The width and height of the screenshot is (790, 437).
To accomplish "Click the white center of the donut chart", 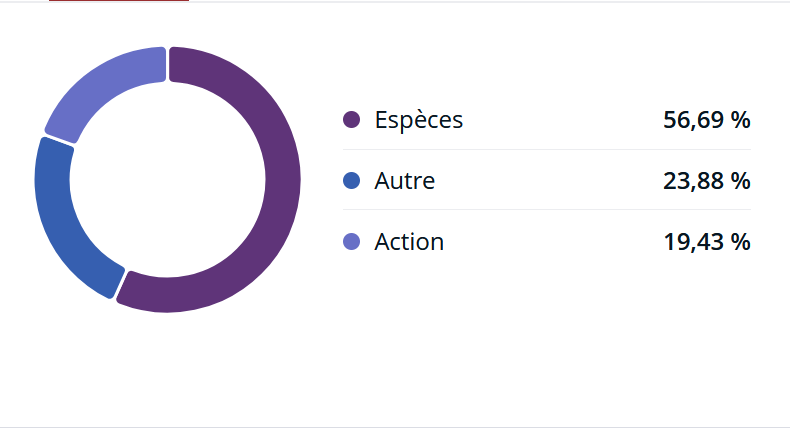I will point(167,179).
